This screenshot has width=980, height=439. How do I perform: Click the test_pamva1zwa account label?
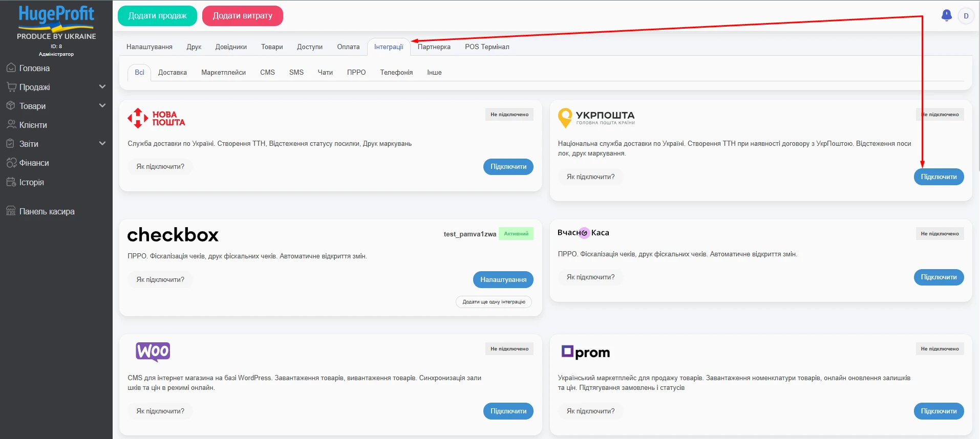(470, 234)
